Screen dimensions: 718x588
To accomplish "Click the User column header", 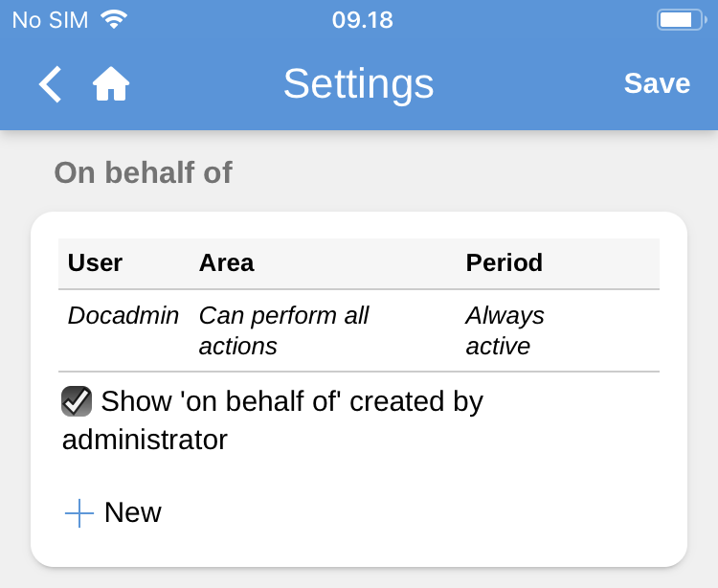I will pyautogui.click(x=95, y=263).
